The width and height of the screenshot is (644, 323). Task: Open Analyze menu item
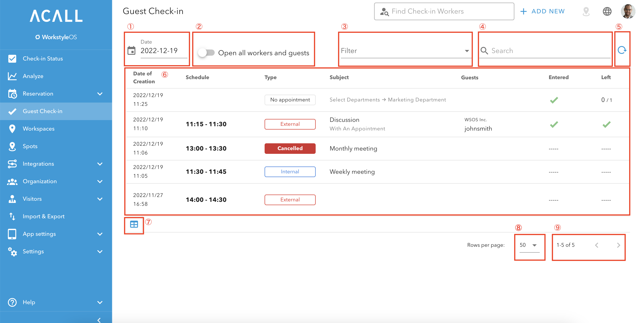(56, 76)
